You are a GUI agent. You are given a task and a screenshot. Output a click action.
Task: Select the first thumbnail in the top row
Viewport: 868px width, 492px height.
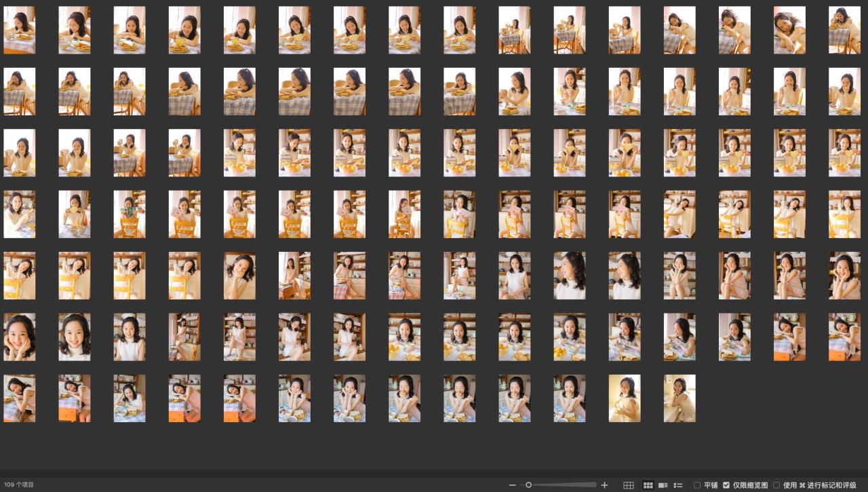pyautogui.click(x=20, y=31)
